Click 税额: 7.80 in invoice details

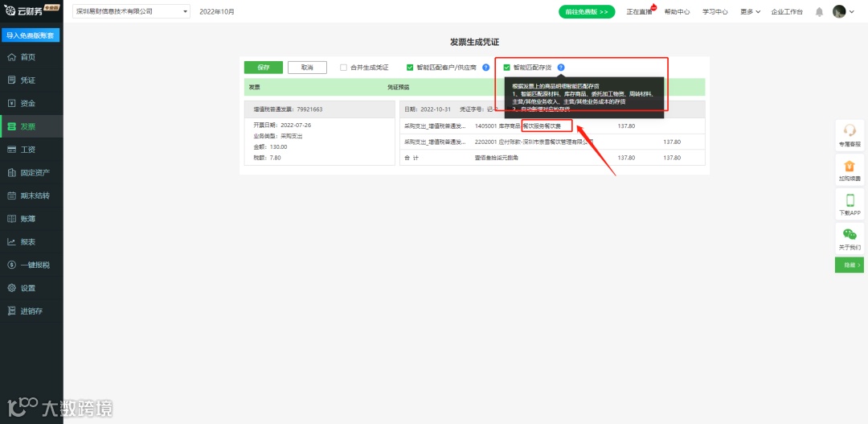click(x=267, y=158)
